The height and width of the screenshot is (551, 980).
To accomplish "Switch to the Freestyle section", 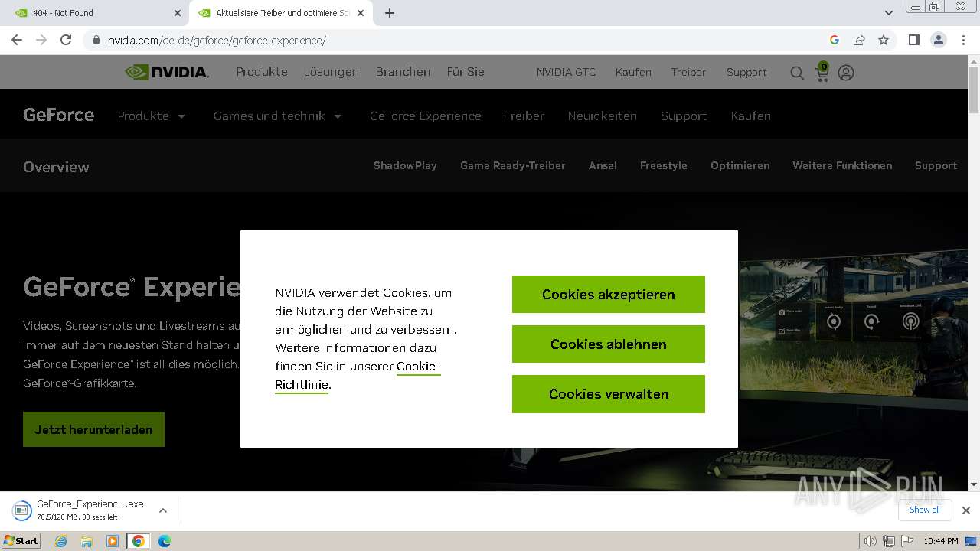I will coord(664,165).
